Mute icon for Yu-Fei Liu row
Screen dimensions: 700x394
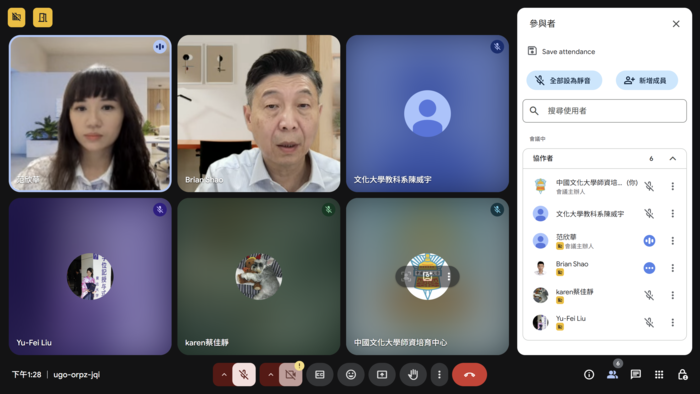[x=649, y=323]
